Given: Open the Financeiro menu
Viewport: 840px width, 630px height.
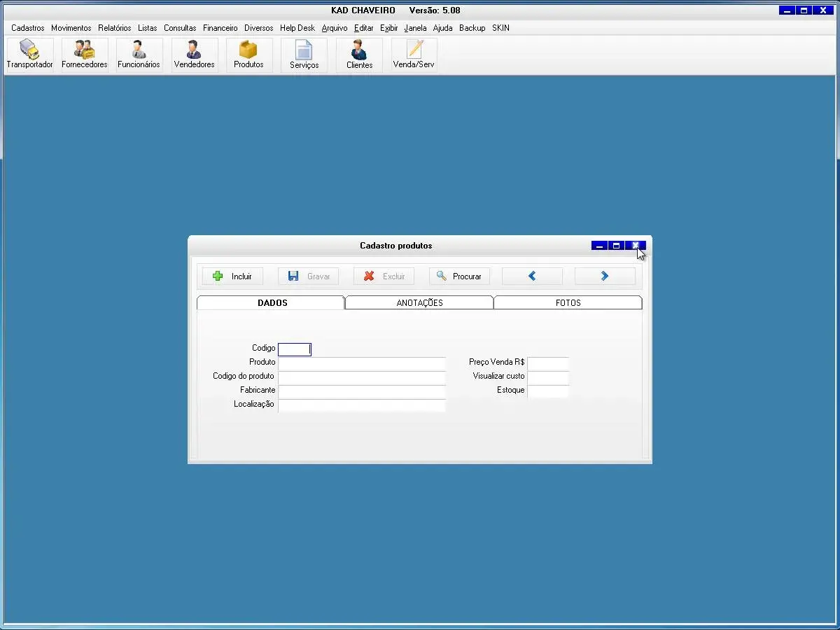Looking at the screenshot, I should pyautogui.click(x=220, y=28).
